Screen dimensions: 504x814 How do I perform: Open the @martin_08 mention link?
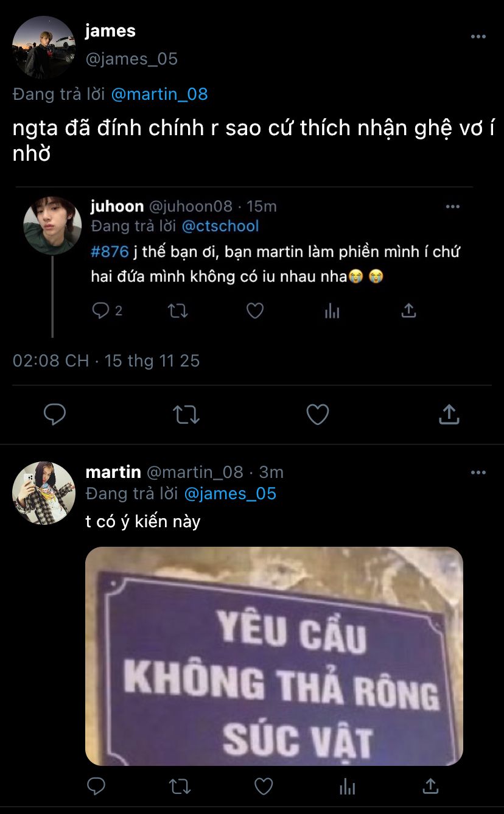pos(160,94)
